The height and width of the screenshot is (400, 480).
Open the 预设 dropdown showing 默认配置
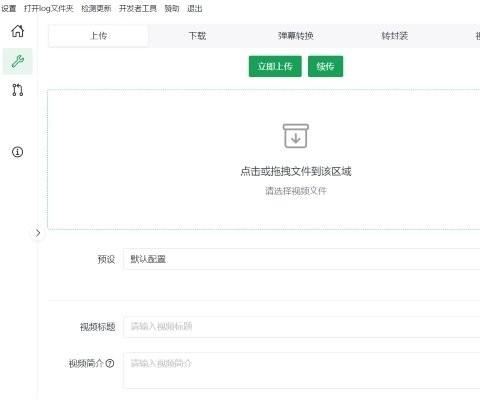pyautogui.click(x=302, y=259)
